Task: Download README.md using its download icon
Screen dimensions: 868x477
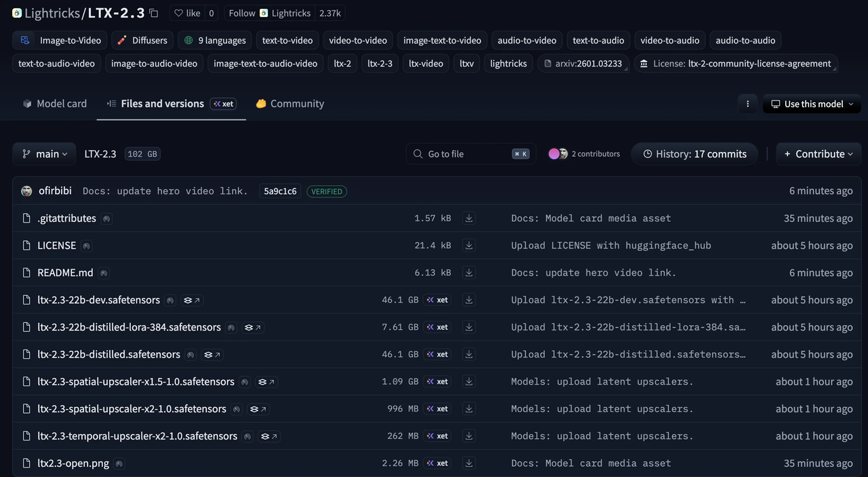Action: [469, 273]
